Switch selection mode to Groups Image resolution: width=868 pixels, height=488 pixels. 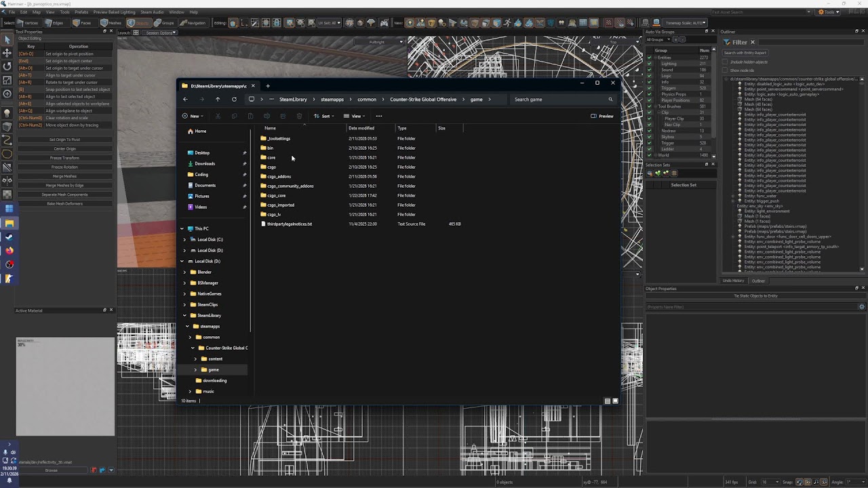(164, 22)
